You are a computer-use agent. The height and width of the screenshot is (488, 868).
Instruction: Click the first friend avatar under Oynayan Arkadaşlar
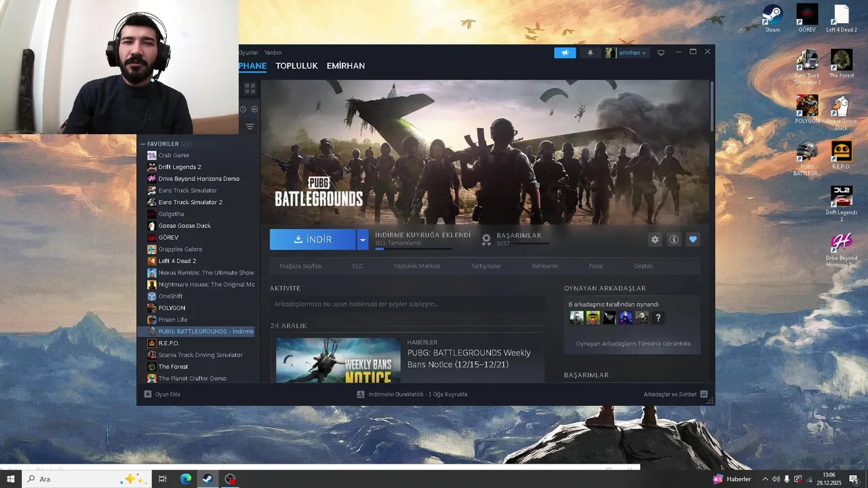click(576, 317)
